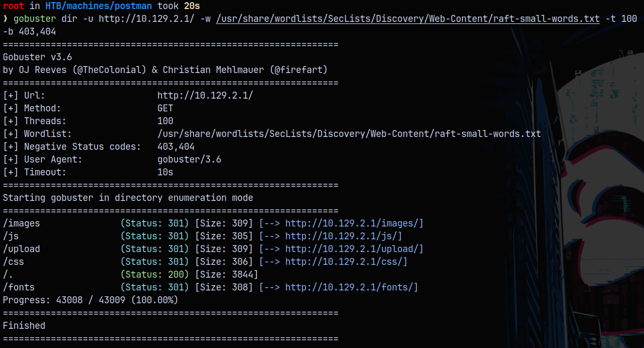Click the -b 403,404 flag on command line
The height and width of the screenshot is (348, 644).
point(29,31)
